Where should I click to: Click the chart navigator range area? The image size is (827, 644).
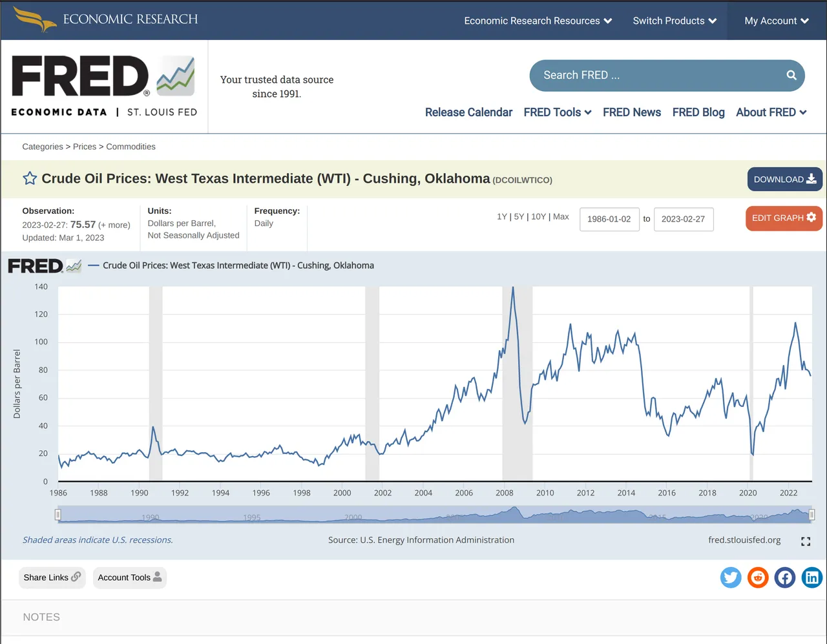(434, 515)
